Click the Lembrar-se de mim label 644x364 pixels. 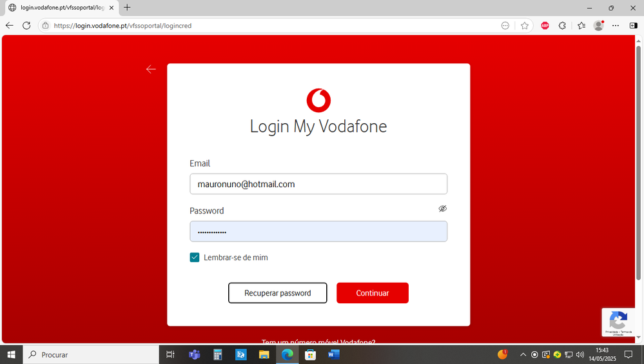tap(236, 258)
